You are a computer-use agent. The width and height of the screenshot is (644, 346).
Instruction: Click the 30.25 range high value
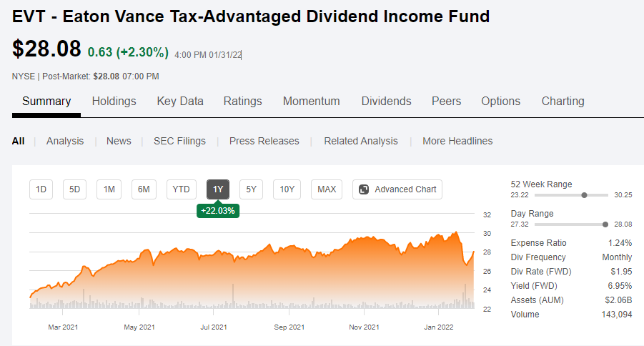(x=623, y=195)
